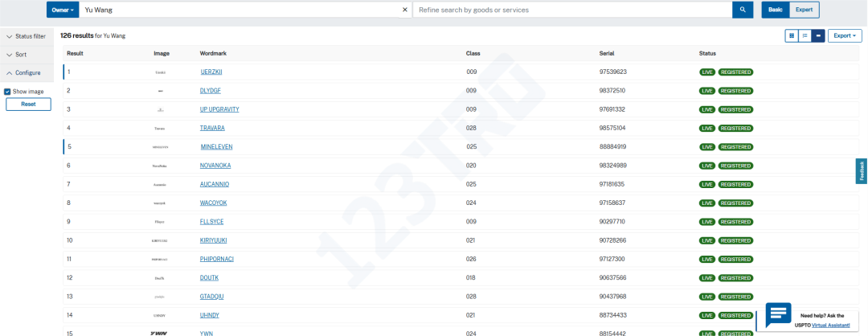
Task: Click serial number 98372510
Action: point(612,91)
